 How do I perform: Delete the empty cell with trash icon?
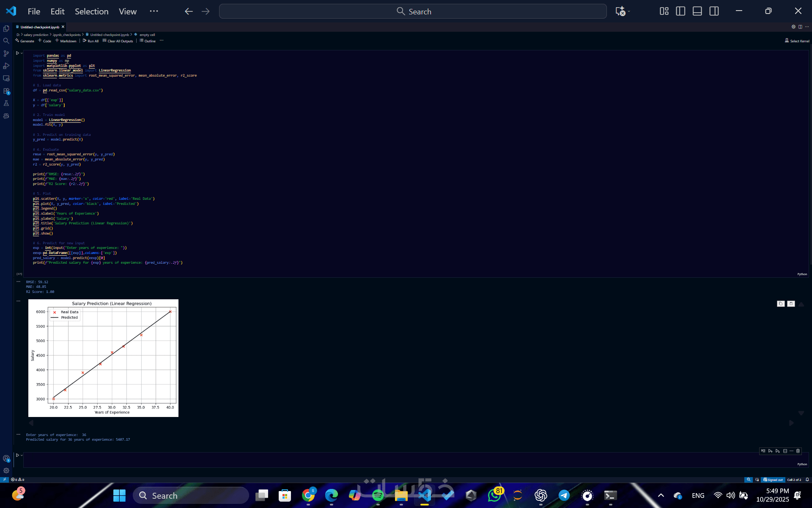pos(798,451)
